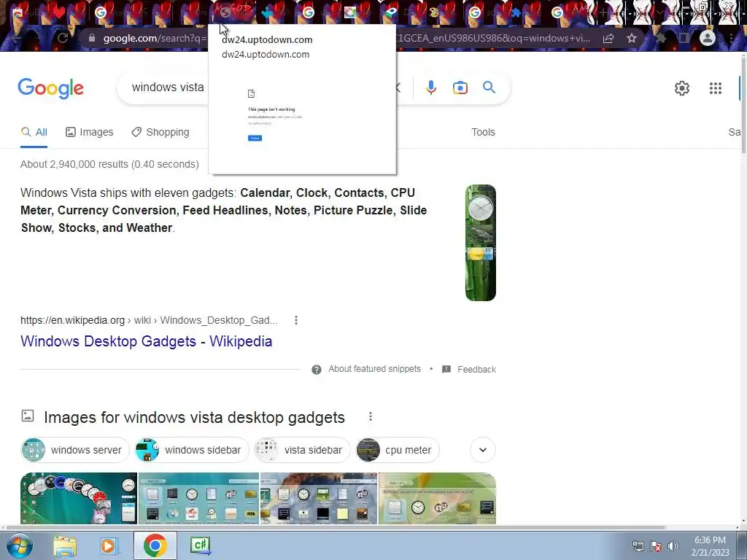Filter images by vista sidebar chip
Image resolution: width=747 pixels, height=560 pixels.
[302, 450]
